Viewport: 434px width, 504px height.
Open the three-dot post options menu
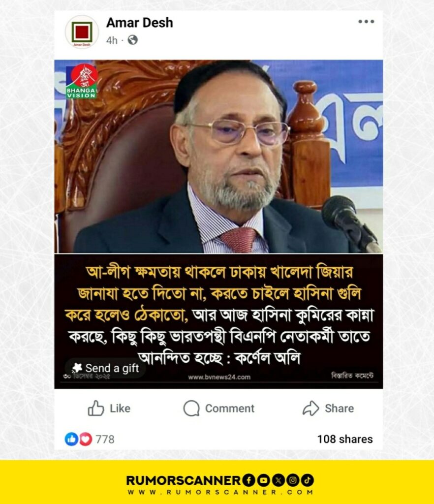tap(366, 22)
